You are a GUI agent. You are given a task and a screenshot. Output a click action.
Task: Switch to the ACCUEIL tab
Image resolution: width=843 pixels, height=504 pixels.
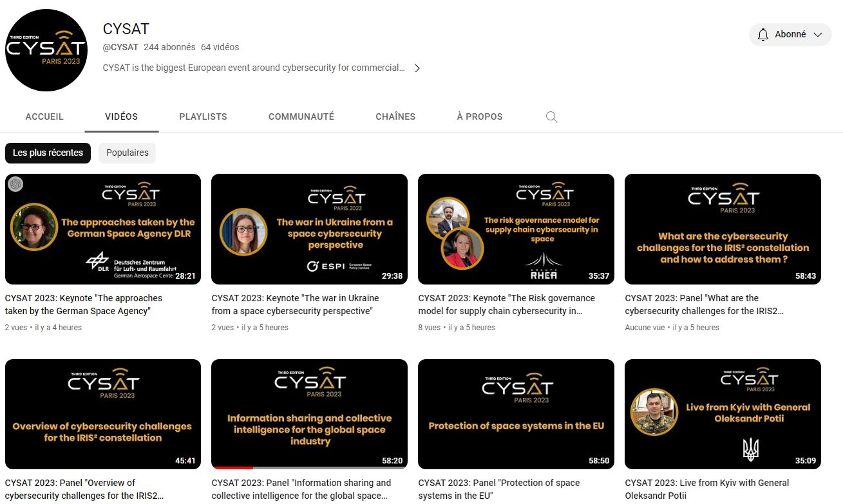click(x=44, y=117)
